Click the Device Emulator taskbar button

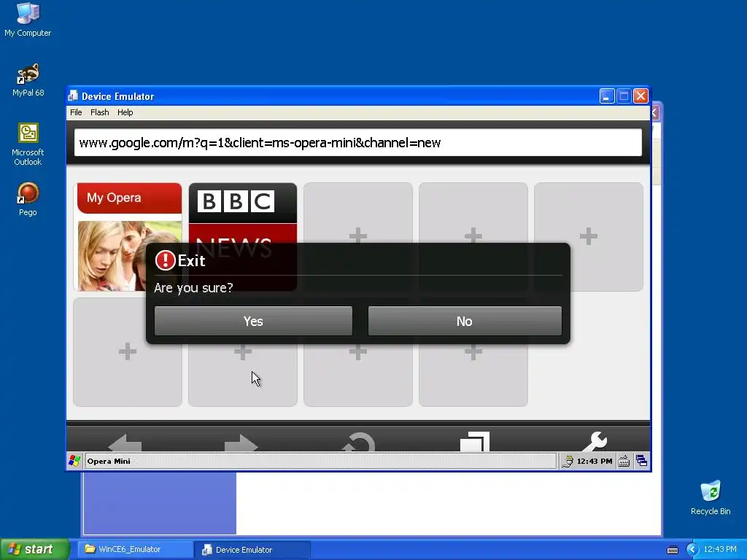point(252,550)
